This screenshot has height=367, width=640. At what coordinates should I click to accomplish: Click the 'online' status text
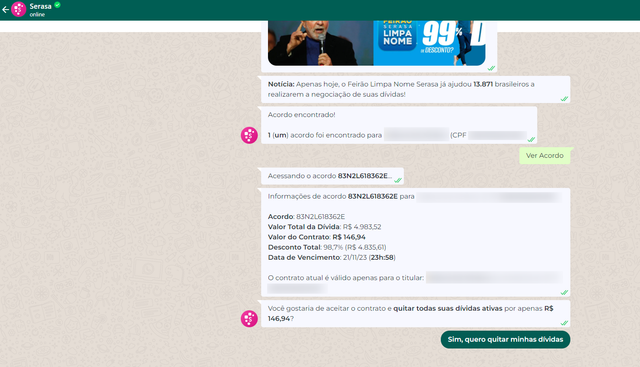(37, 14)
